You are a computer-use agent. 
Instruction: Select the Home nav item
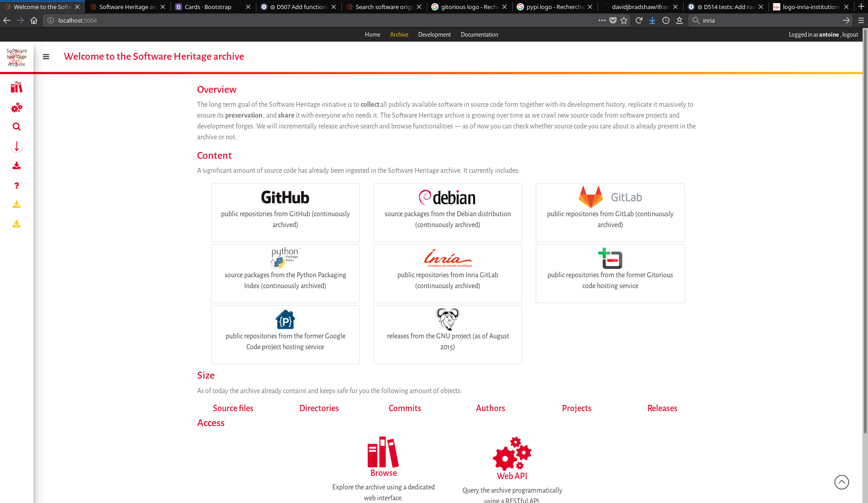pos(373,34)
